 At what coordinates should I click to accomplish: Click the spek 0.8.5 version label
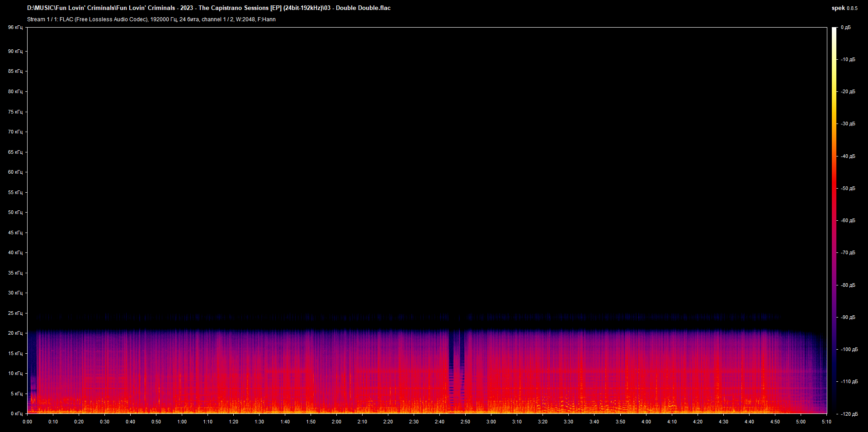tap(844, 8)
